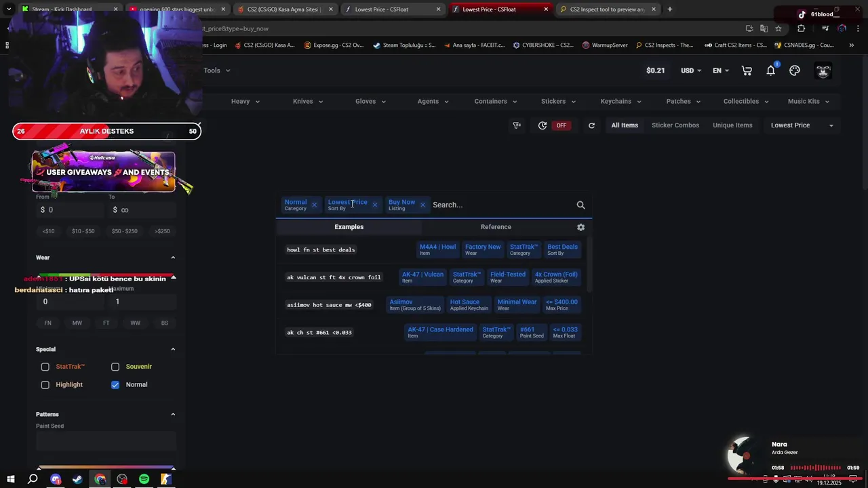Open search settings gear
This screenshot has height=488, width=868.
[580, 227]
